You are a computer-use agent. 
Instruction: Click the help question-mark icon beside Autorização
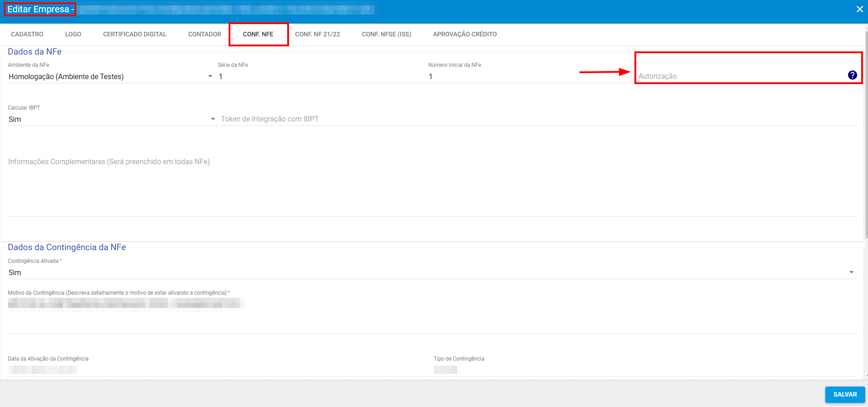(x=852, y=75)
